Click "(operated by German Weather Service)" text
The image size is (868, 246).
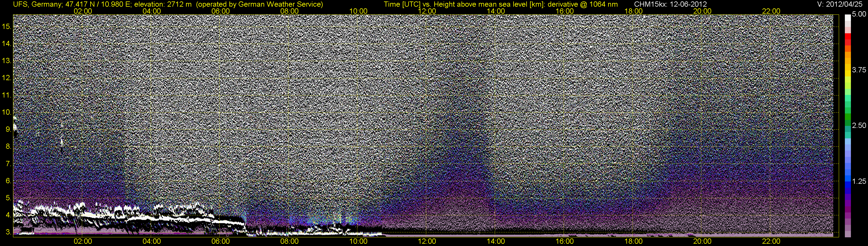click(259, 4)
